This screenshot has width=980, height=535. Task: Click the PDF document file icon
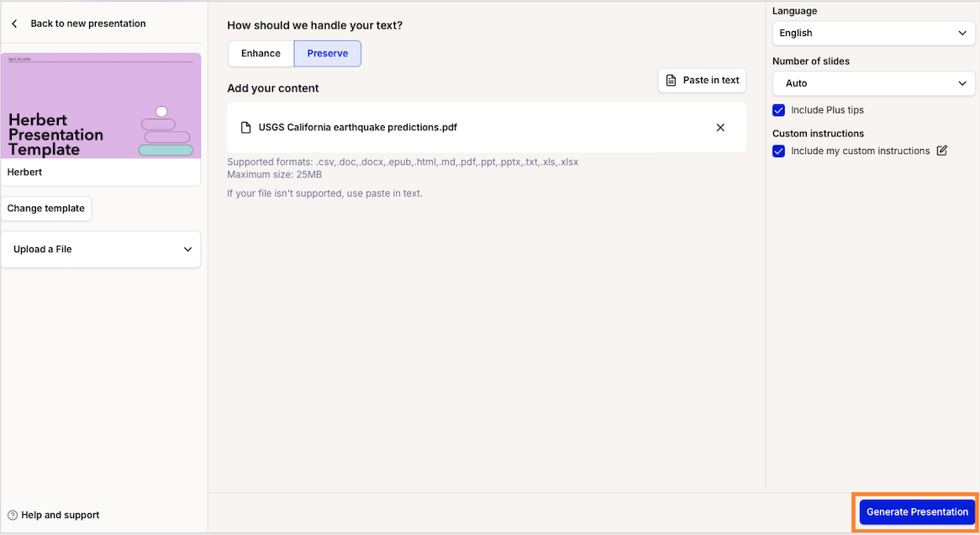(x=245, y=128)
